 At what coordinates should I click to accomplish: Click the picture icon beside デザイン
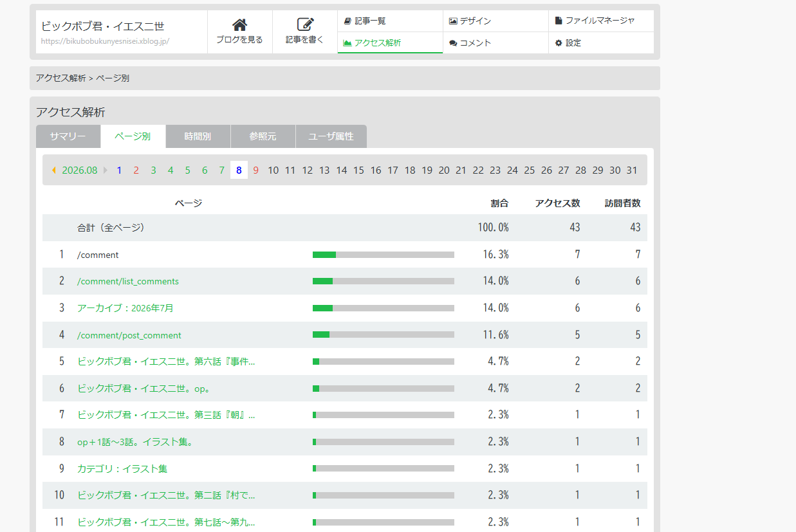[453, 21]
